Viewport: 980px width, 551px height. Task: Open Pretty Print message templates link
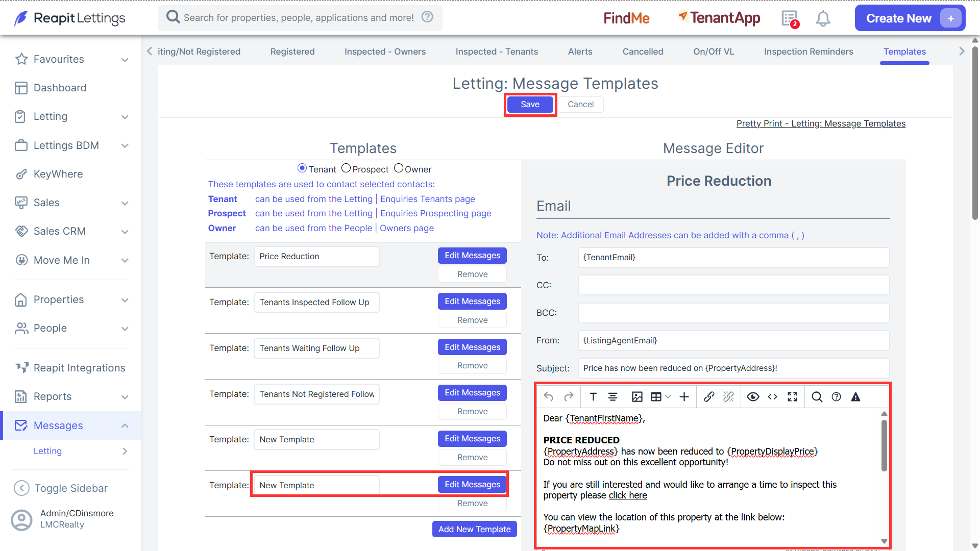821,123
